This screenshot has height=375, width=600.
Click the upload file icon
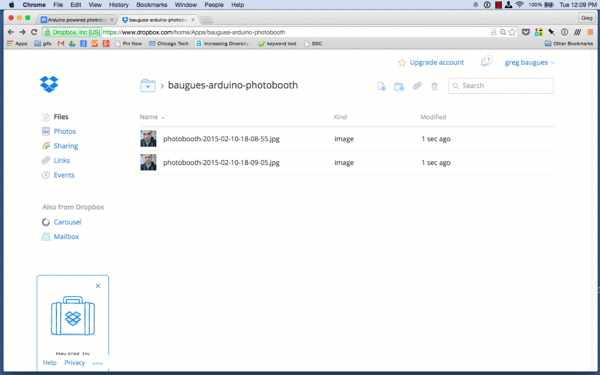[x=381, y=86]
